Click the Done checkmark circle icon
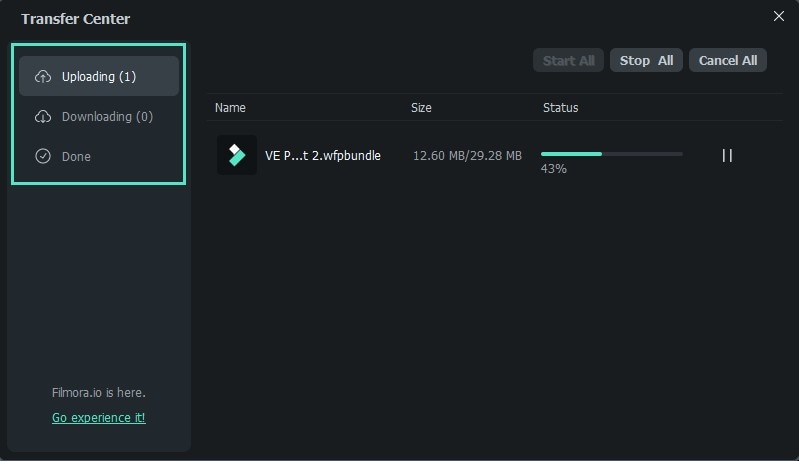This screenshot has height=461, width=799. [x=43, y=156]
